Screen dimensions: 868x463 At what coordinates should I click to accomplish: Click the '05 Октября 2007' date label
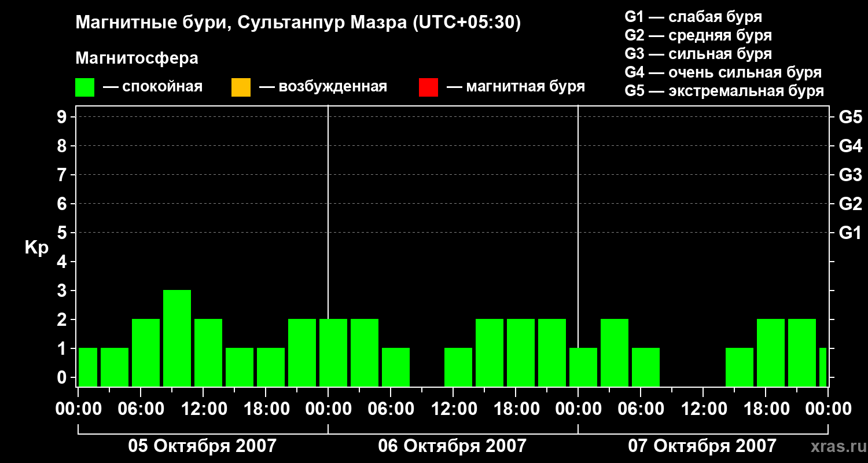coord(203,446)
